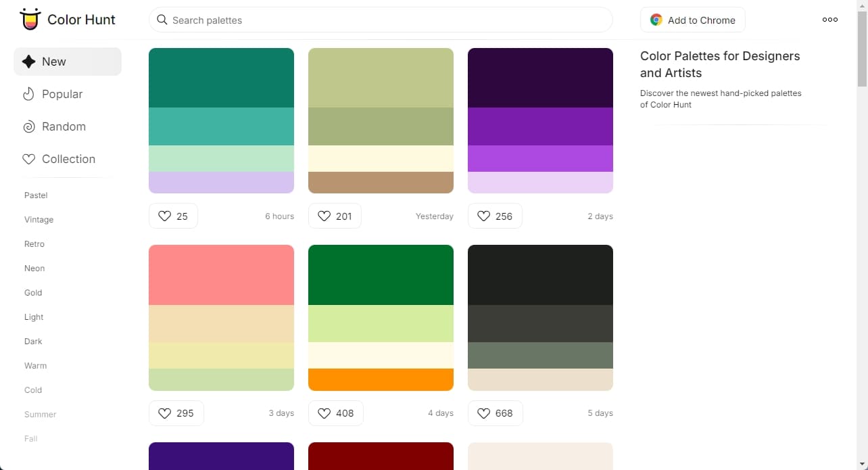The width and height of the screenshot is (868, 470).
Task: Click the dark purple swatch in 256-likes palette
Action: pyautogui.click(x=540, y=78)
